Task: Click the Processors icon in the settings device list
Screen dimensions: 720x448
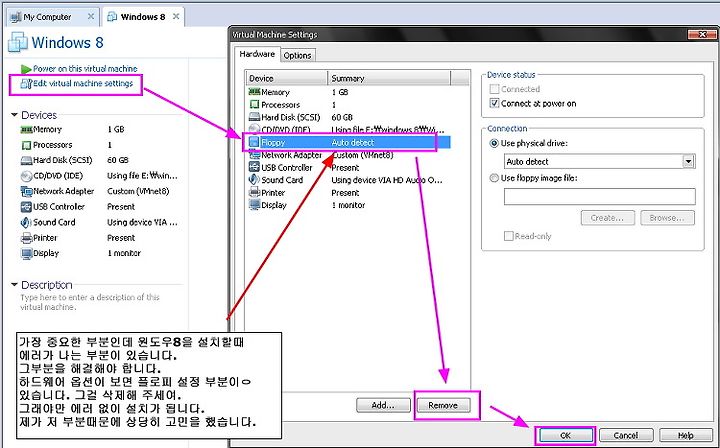Action: point(254,105)
